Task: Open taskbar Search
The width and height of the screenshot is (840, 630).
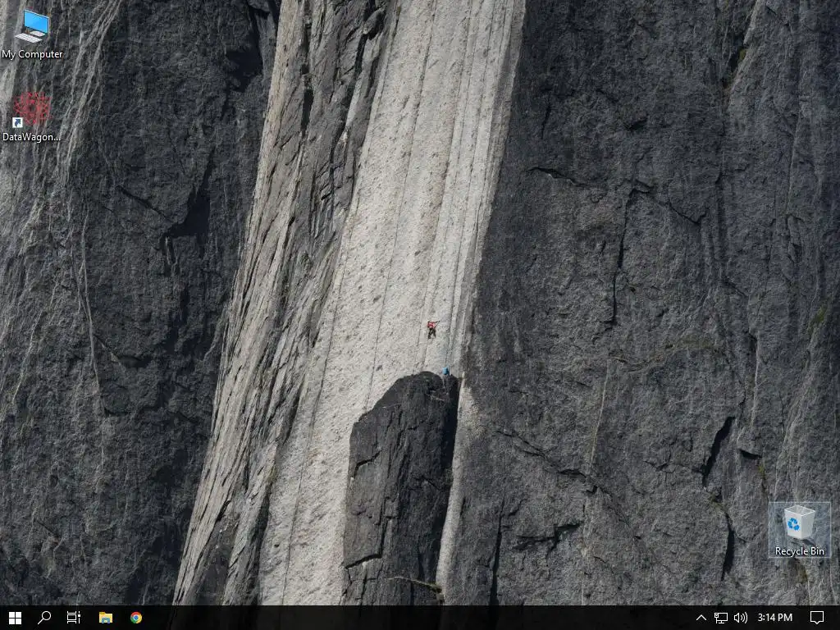Action: tap(44, 618)
